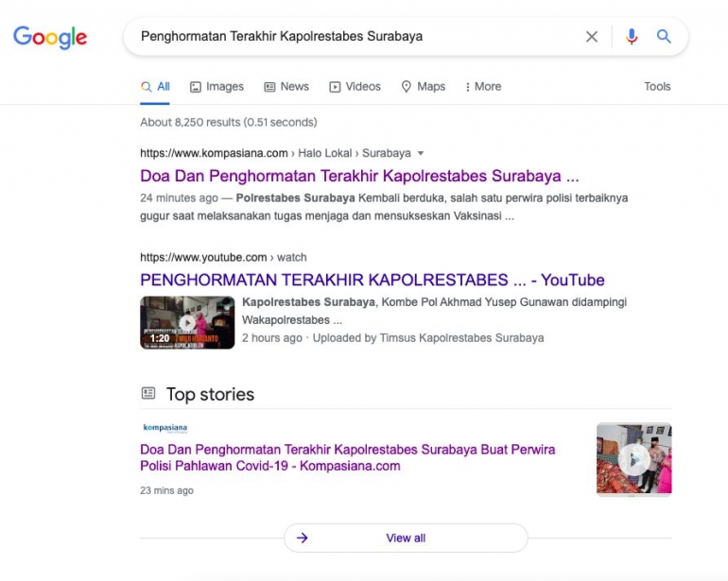Screen dimensions: 728x581
Task: Click the kompasiana publisher logo
Action: tap(165, 428)
